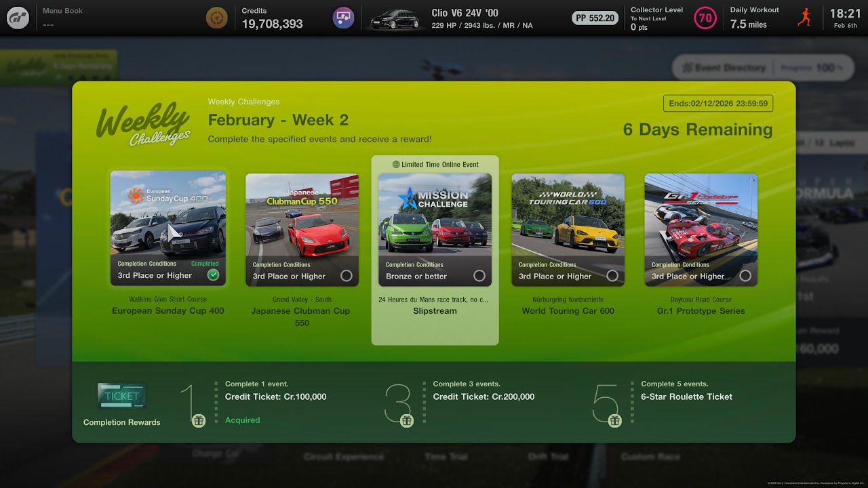The width and height of the screenshot is (868, 488).
Task: Click the Ends:02/12/2026 deadline box
Action: (718, 104)
